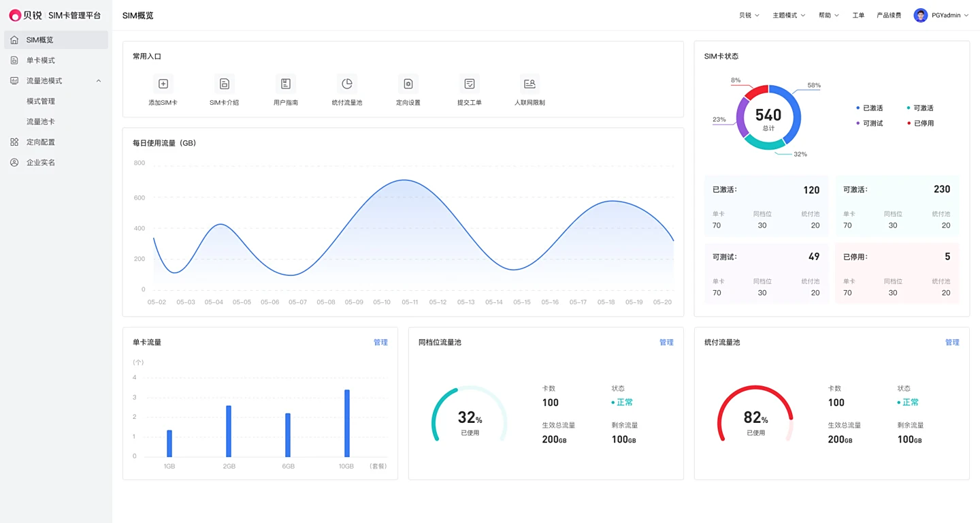Open the 用户指南 icon
Image resolution: width=980 pixels, height=523 pixels.
coord(286,84)
